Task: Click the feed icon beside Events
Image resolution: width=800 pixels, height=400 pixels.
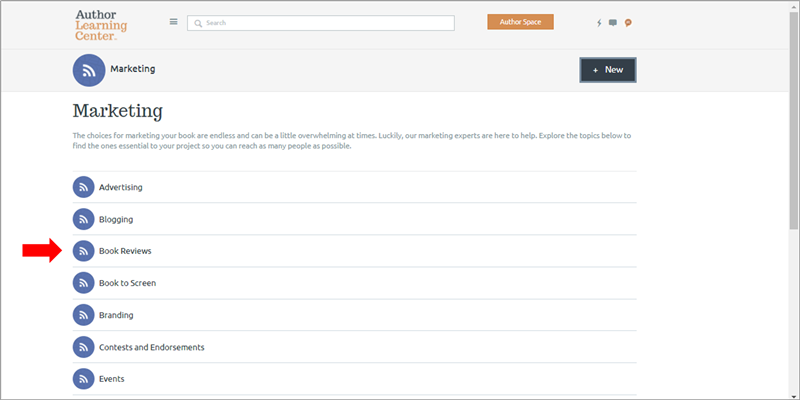Action: 84,379
